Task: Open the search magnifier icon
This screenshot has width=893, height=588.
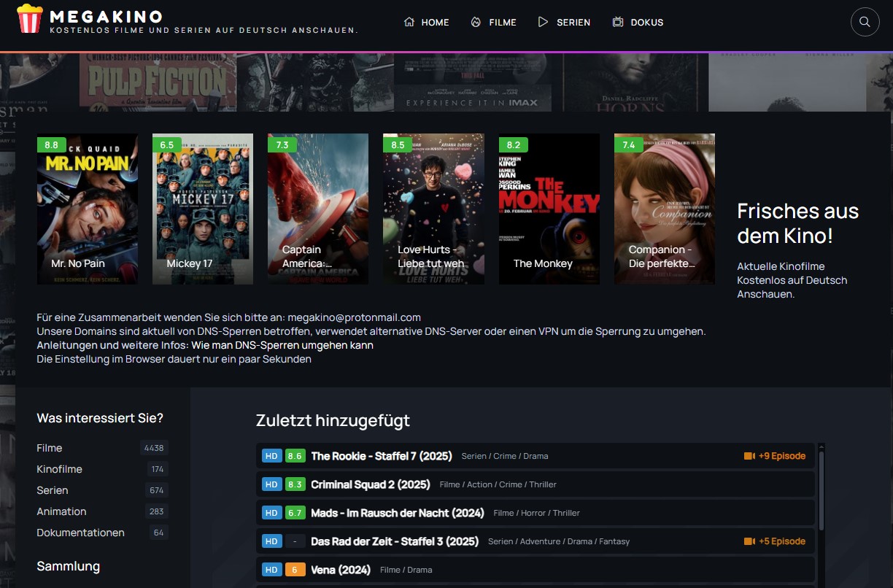Action: (865, 22)
